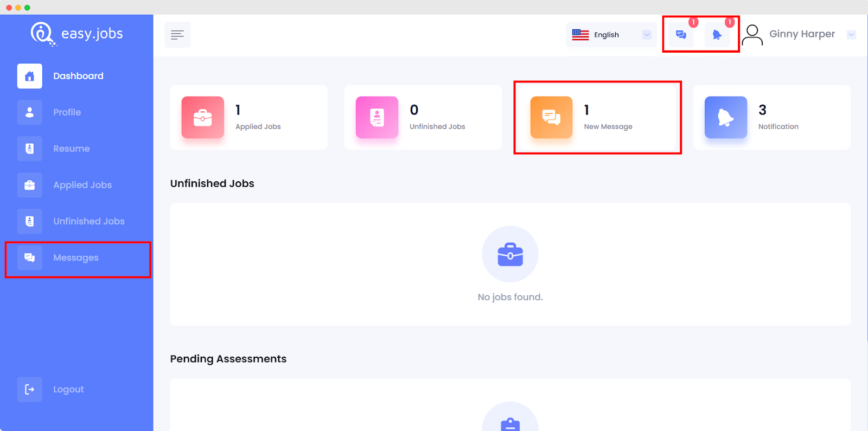Select Unfinished Jobs in the sidebar
This screenshot has height=431, width=868.
pyautogui.click(x=89, y=221)
